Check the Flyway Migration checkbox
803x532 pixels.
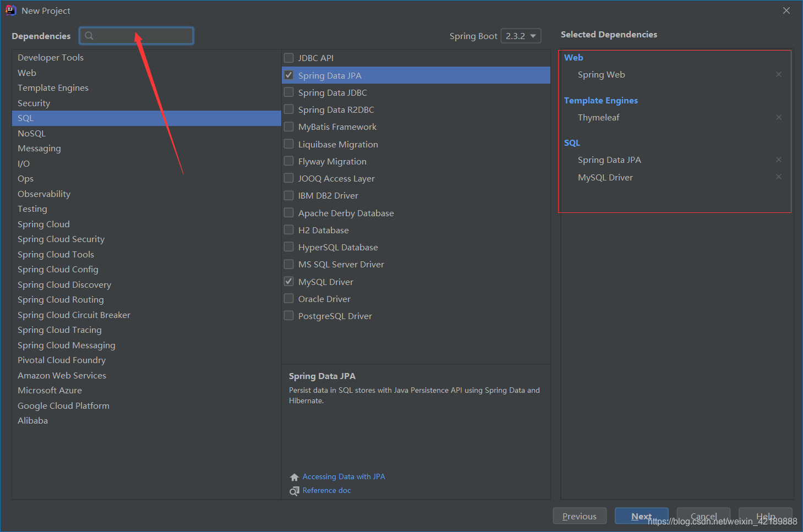click(288, 161)
